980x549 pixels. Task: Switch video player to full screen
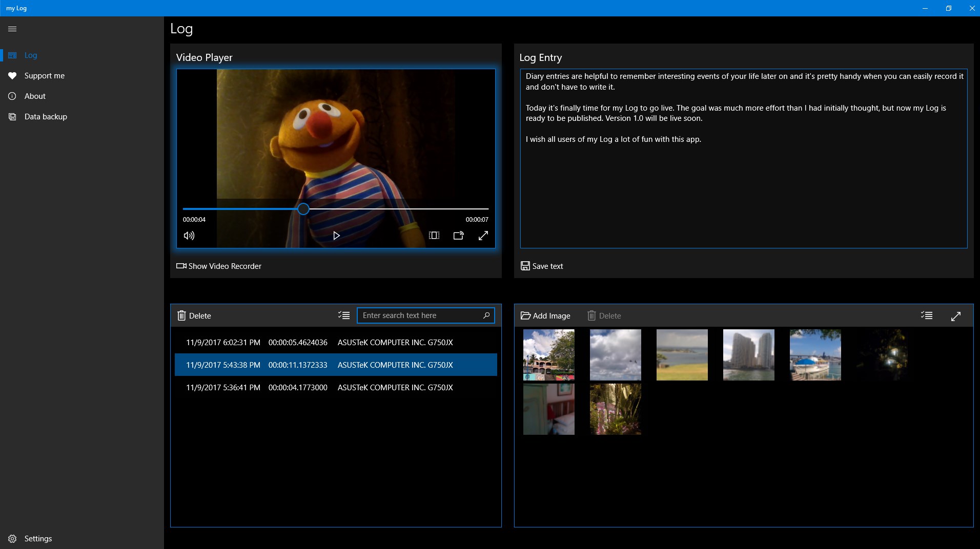tap(483, 236)
